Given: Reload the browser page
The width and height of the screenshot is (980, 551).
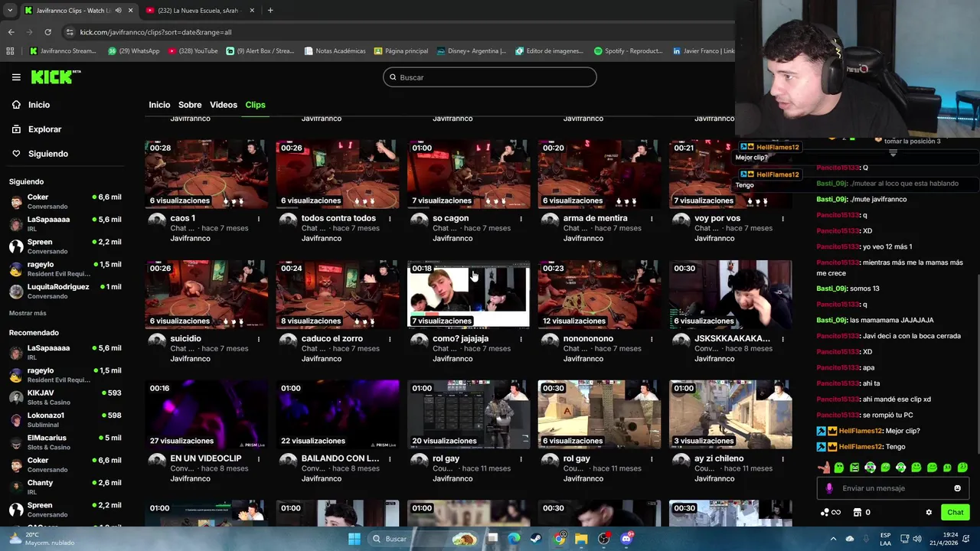Looking at the screenshot, I should (x=47, y=32).
